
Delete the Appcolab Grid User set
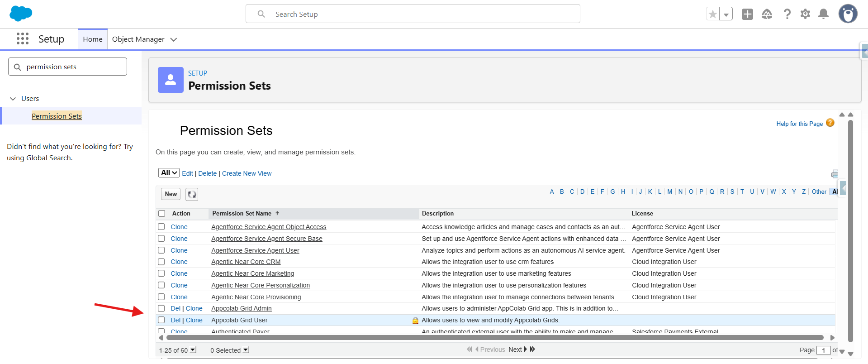click(x=175, y=320)
